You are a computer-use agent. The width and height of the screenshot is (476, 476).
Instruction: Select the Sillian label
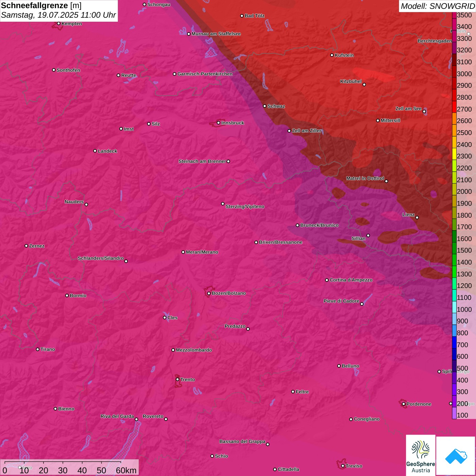[x=358, y=238]
